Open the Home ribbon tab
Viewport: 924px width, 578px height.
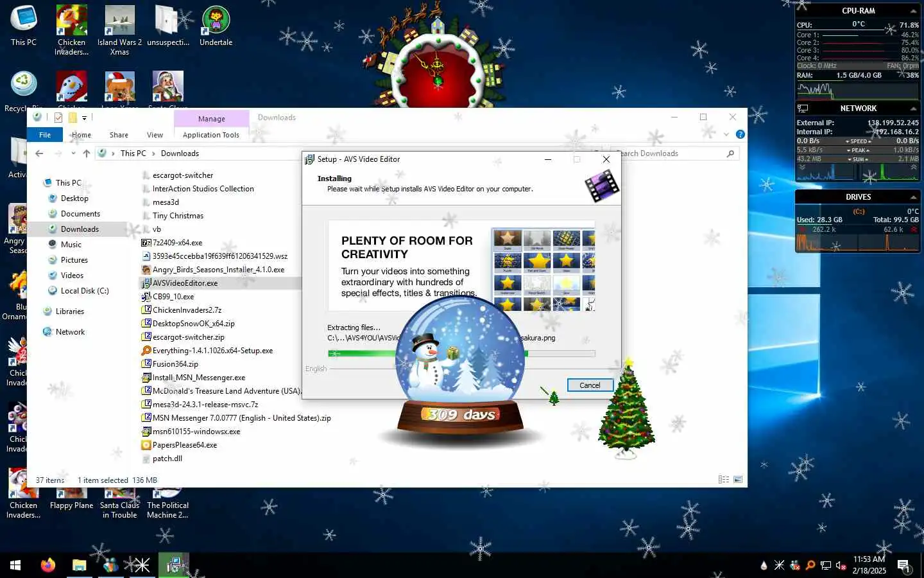point(81,135)
